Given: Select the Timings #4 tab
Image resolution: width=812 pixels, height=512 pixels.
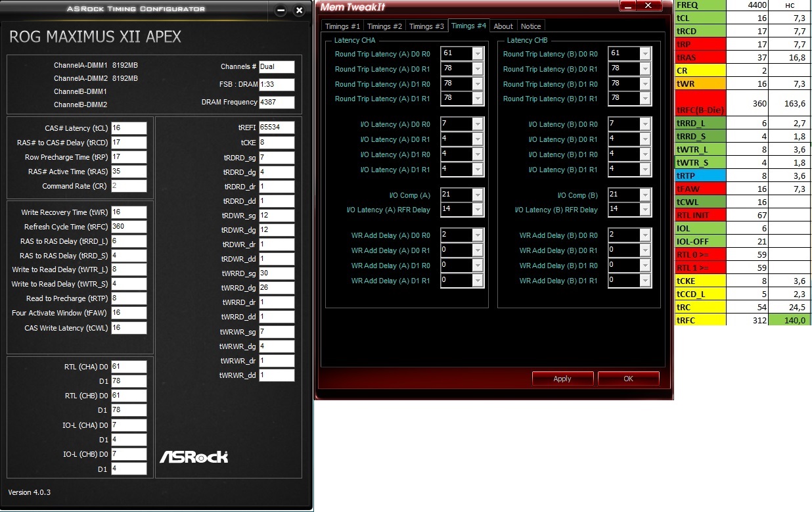Looking at the screenshot, I should (x=468, y=26).
